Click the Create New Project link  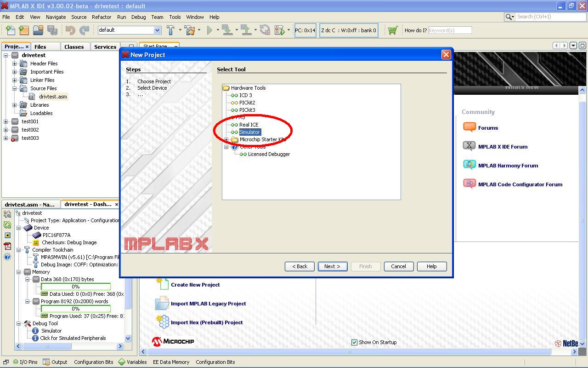click(x=195, y=285)
